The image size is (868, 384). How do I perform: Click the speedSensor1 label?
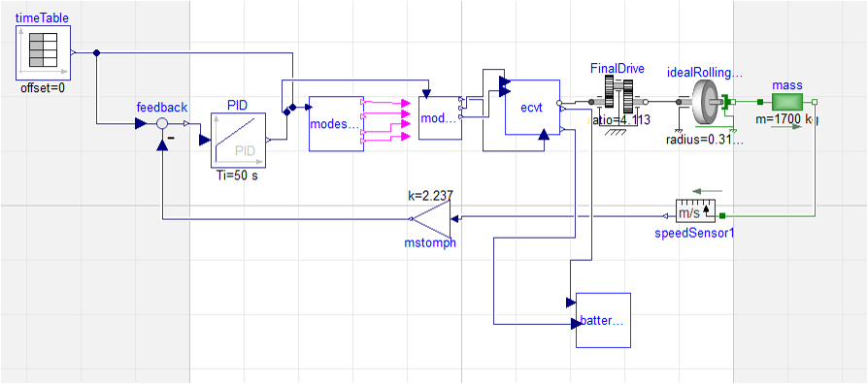click(x=694, y=234)
